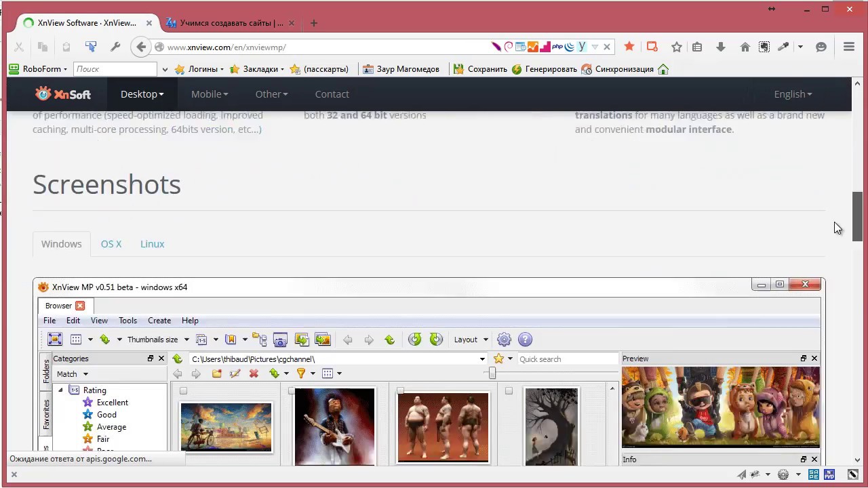Open dropdown arrow beside the RoboForm search field
The height and width of the screenshot is (488, 868).
click(x=164, y=69)
